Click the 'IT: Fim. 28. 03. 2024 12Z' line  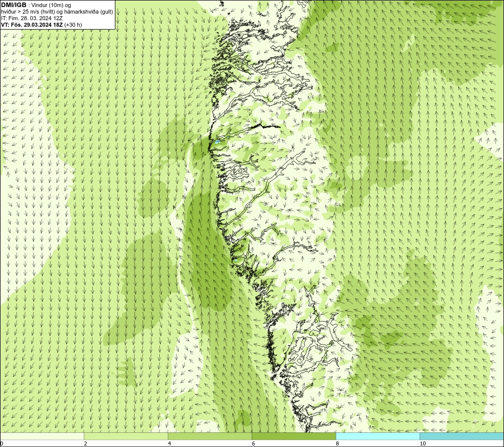(32, 18)
